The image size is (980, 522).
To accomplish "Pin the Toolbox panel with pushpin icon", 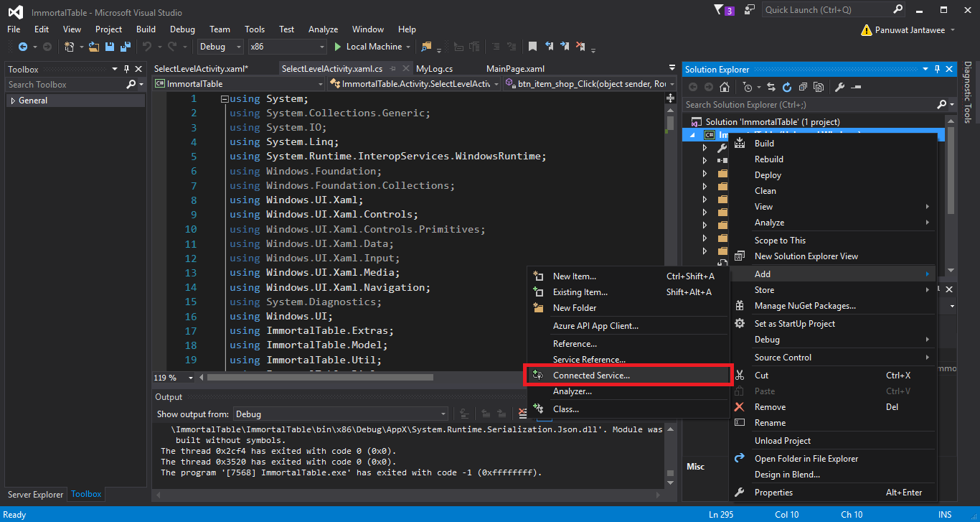I will (x=127, y=69).
